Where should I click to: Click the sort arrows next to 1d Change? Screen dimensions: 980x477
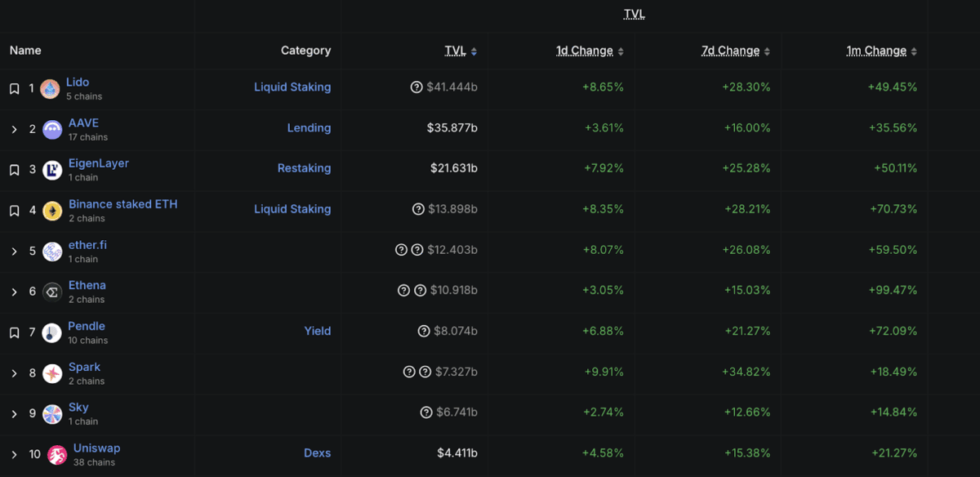tap(621, 51)
